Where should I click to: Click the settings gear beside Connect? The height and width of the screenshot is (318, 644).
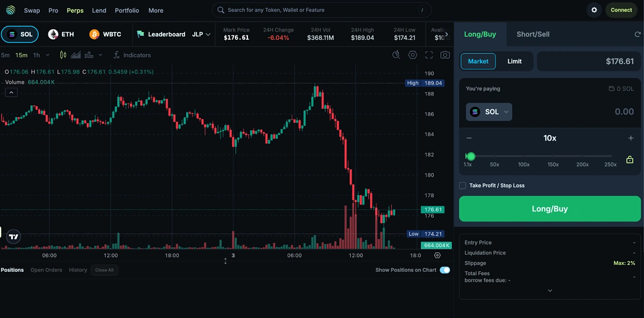594,10
